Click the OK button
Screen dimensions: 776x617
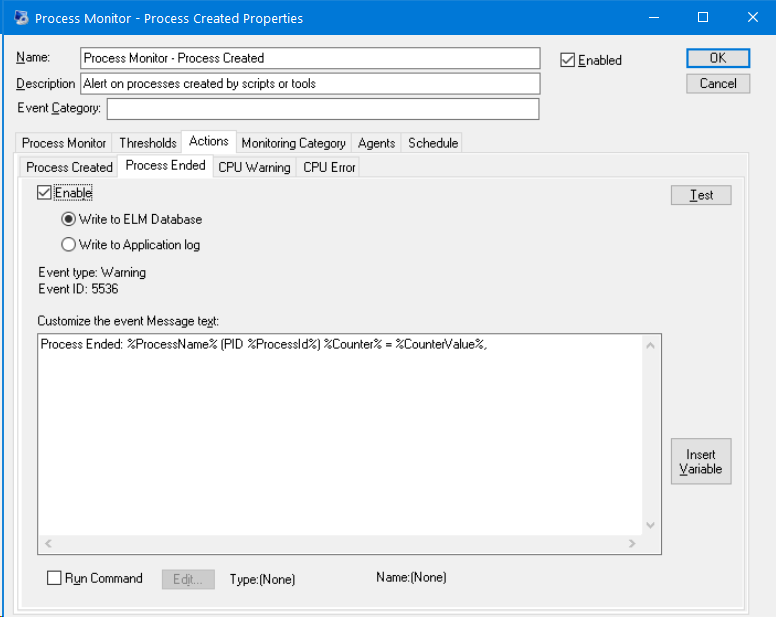click(718, 58)
